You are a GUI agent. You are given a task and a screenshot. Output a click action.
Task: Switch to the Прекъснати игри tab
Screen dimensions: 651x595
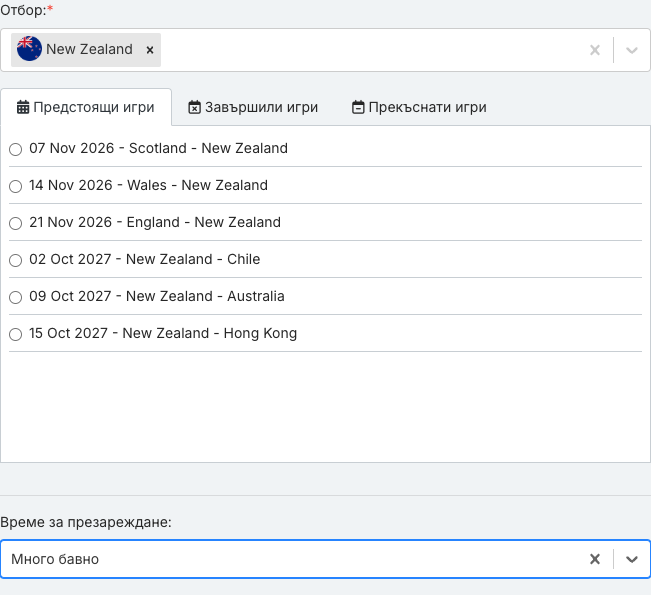tap(419, 107)
